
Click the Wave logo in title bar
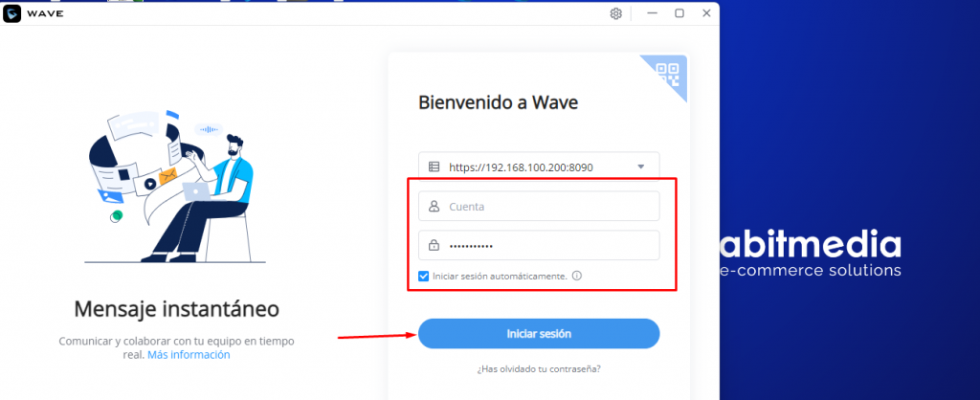coord(11,13)
